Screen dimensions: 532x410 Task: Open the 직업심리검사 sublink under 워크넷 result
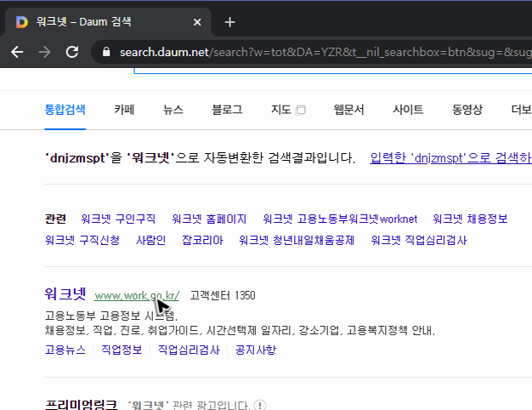tap(189, 350)
